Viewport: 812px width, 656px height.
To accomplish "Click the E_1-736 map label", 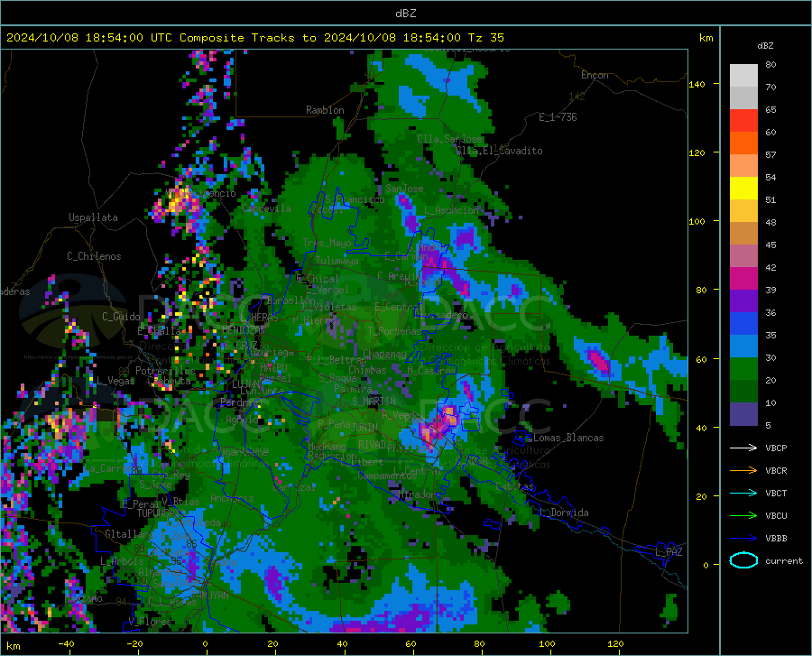I will 558,117.
